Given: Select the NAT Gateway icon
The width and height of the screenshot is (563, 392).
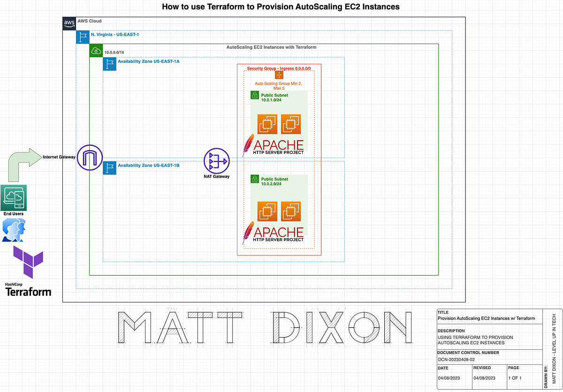Looking at the screenshot, I should coord(216,161).
